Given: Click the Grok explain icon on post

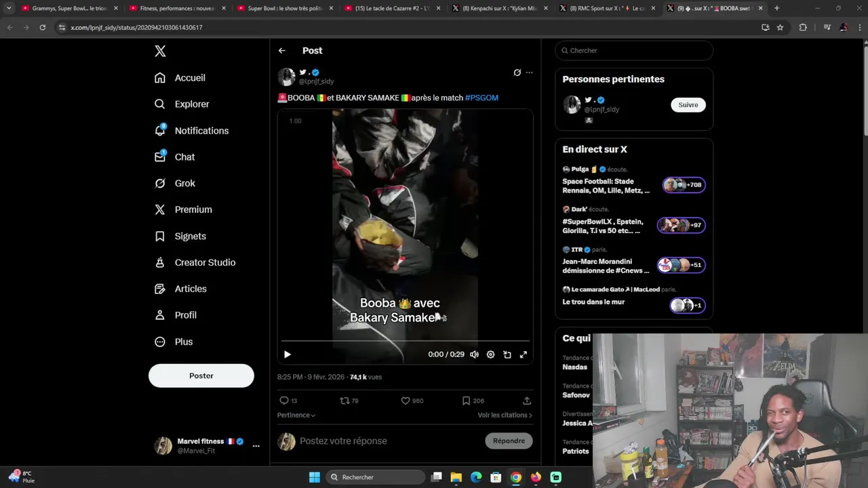Looking at the screenshot, I should (x=517, y=73).
